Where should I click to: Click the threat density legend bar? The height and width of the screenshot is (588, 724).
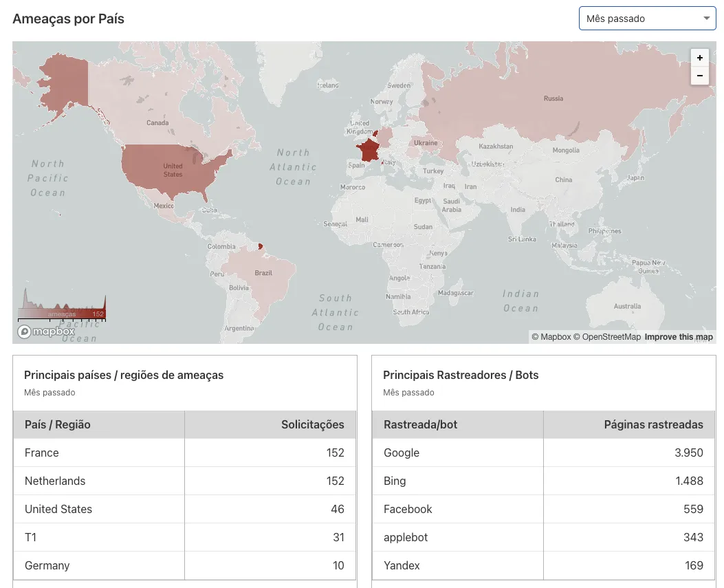click(x=62, y=314)
